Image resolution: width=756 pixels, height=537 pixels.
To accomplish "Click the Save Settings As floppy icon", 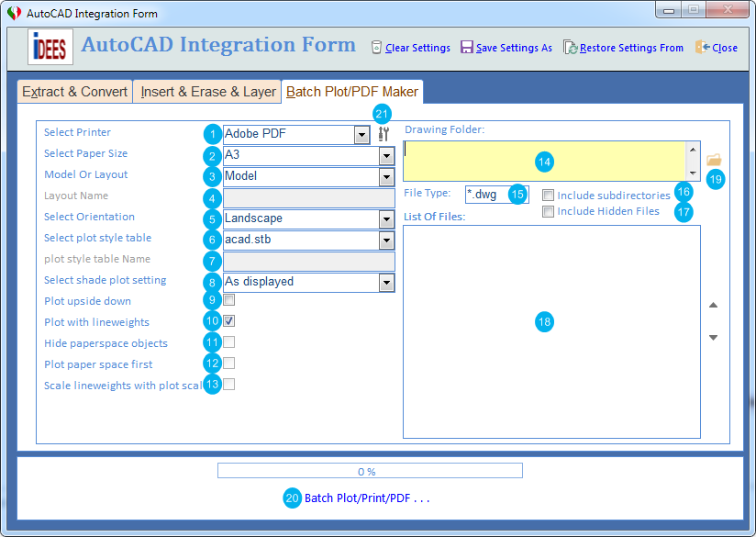I will [467, 48].
